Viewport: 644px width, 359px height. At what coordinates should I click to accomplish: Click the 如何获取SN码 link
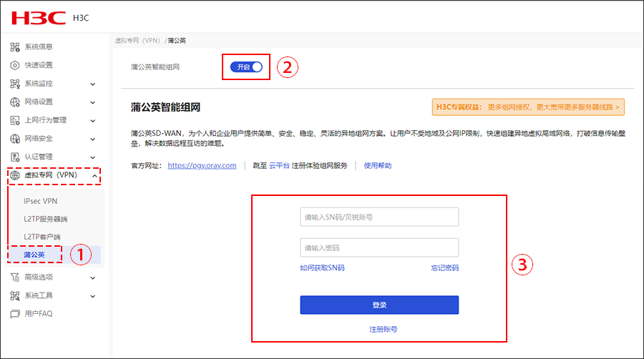(x=322, y=268)
